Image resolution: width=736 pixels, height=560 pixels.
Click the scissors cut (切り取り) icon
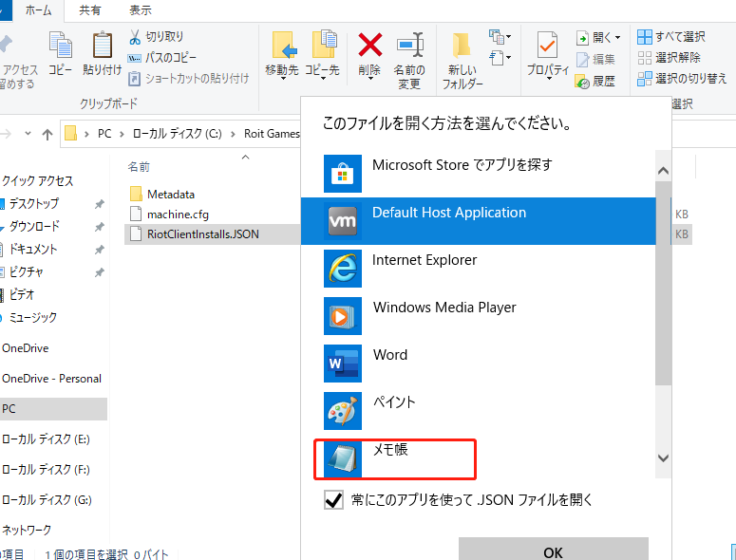point(135,37)
